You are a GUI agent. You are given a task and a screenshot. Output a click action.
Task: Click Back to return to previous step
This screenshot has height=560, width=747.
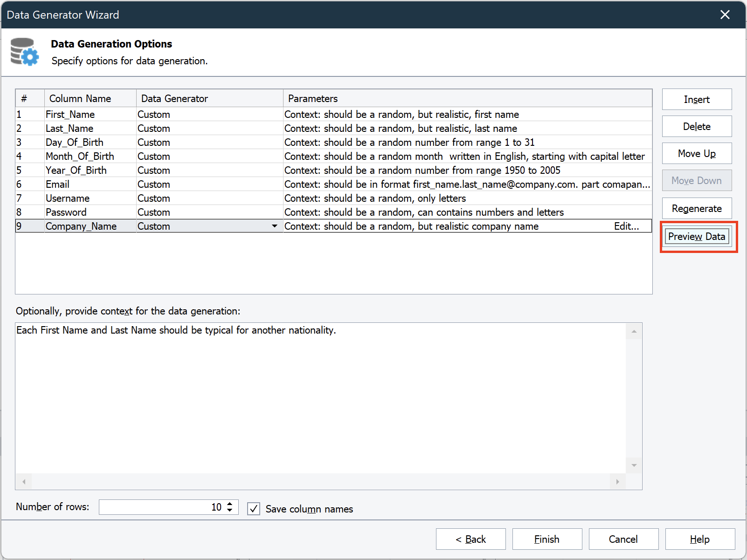(470, 539)
